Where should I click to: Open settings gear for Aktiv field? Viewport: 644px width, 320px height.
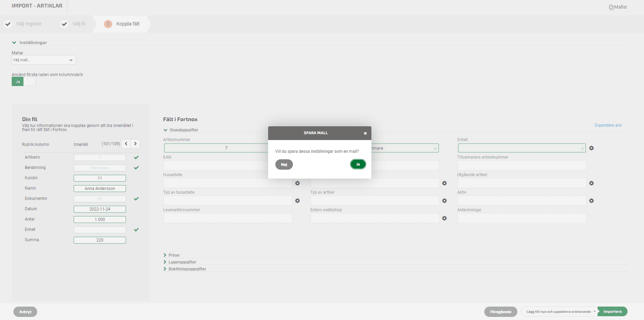coord(591,201)
